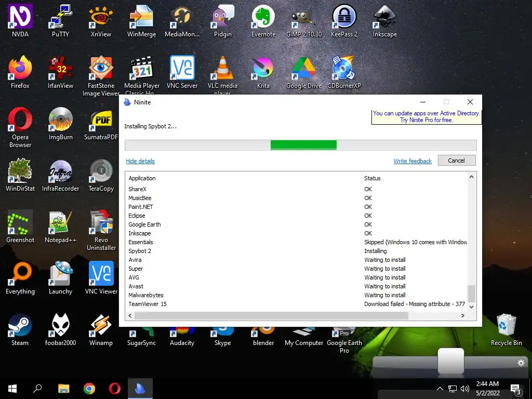Select the Pidgin desktop icon

point(222,21)
